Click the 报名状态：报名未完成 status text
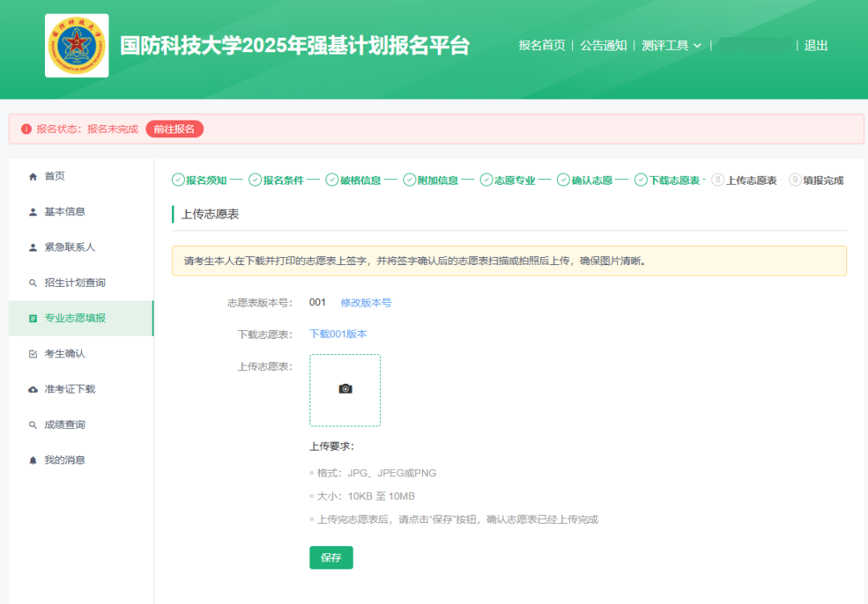Image resolution: width=868 pixels, height=604 pixels. [88, 129]
